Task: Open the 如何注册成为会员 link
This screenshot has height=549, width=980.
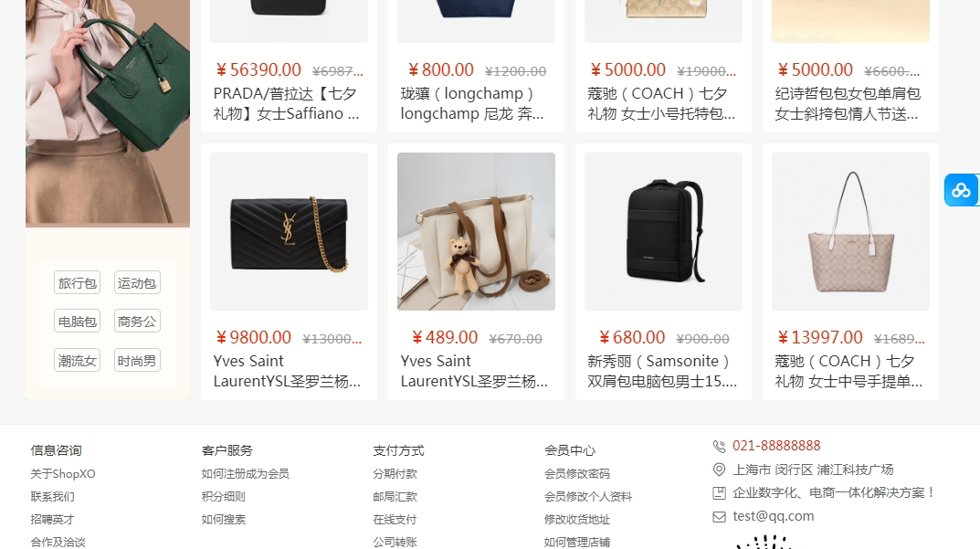Action: tap(245, 474)
